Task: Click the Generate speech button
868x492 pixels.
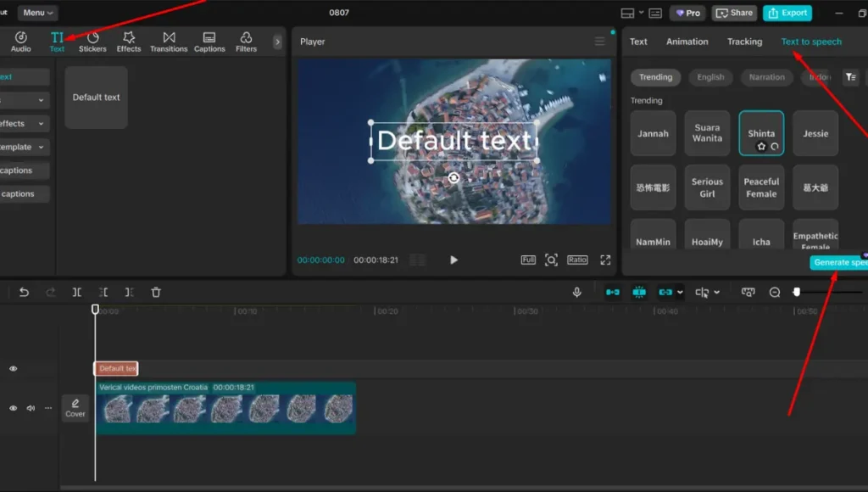Action: (x=839, y=263)
